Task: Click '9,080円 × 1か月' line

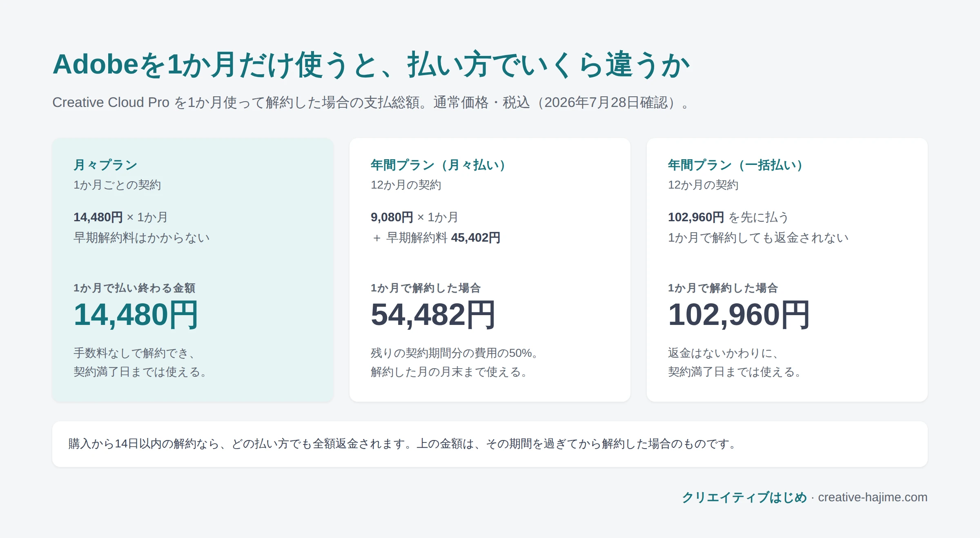Action: tap(414, 217)
